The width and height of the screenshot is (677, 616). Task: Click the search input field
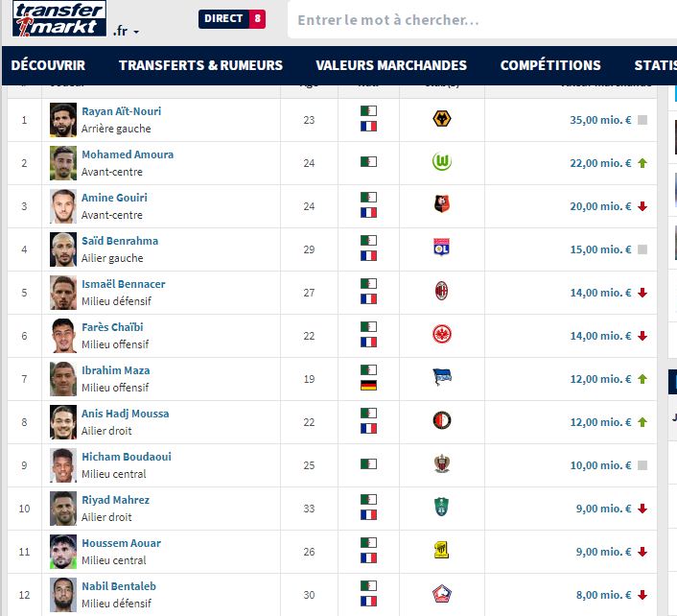pos(479,20)
